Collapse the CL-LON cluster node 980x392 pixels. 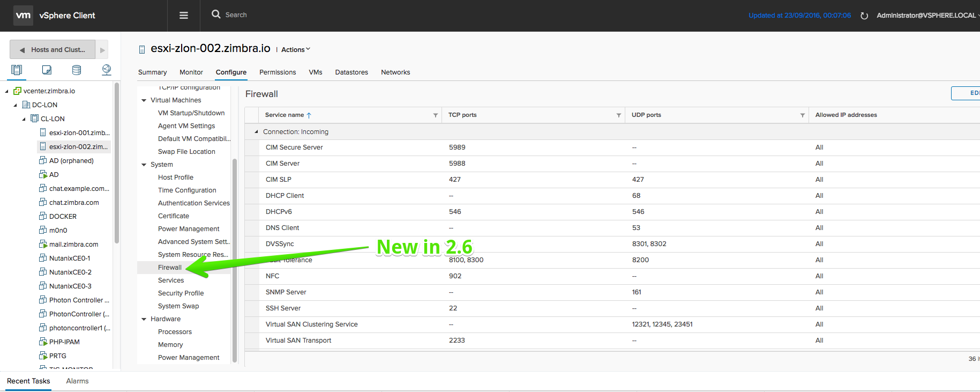tap(24, 119)
